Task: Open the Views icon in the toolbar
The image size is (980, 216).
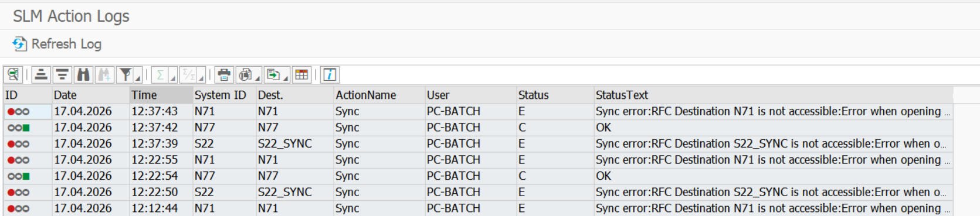Action: [245, 75]
